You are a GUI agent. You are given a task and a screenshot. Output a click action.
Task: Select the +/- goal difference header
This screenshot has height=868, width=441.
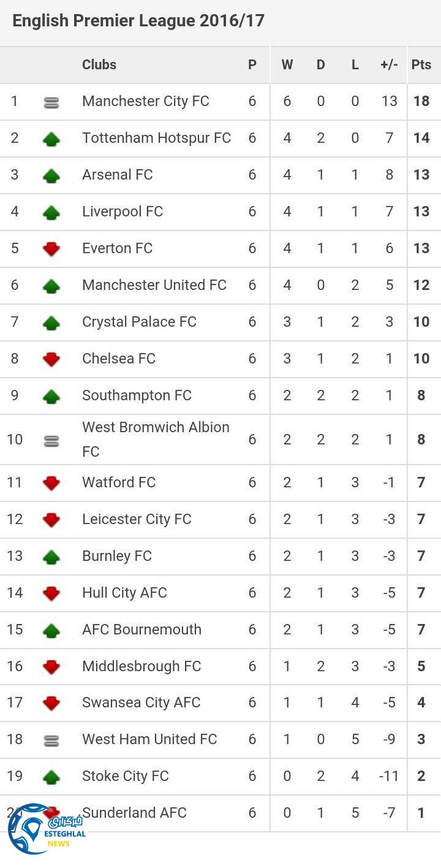[389, 64]
